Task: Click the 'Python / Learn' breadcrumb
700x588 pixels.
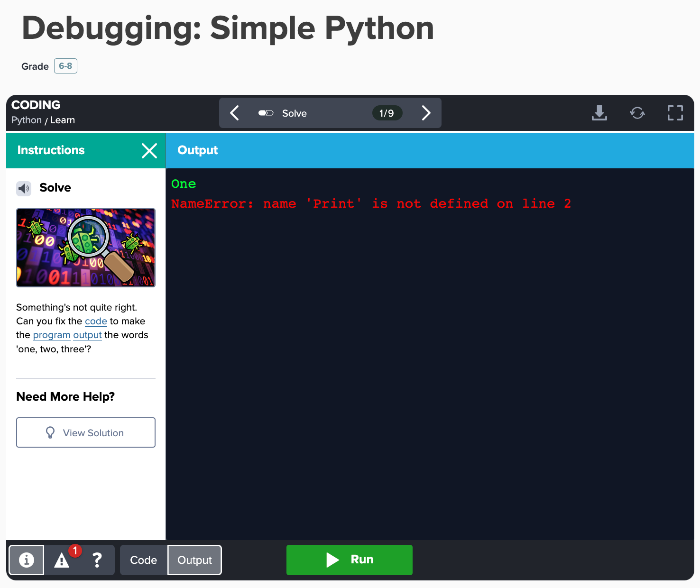Action: pyautogui.click(x=43, y=120)
